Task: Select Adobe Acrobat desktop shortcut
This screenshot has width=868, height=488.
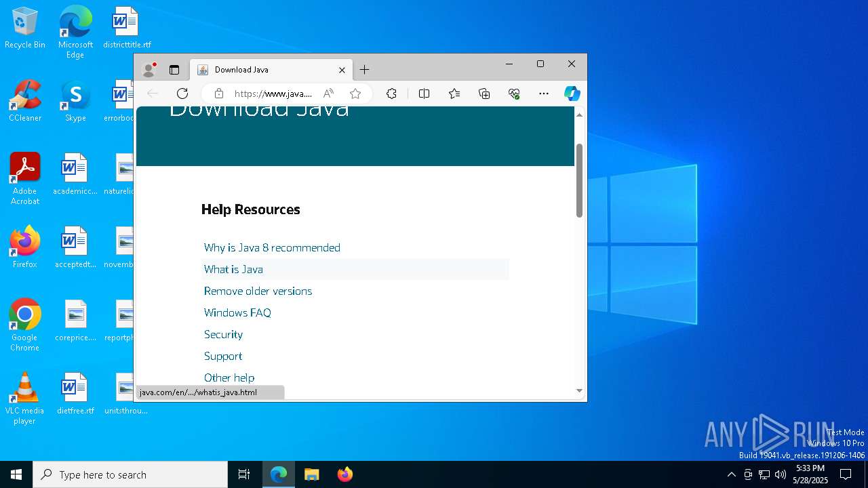Action: point(25,179)
